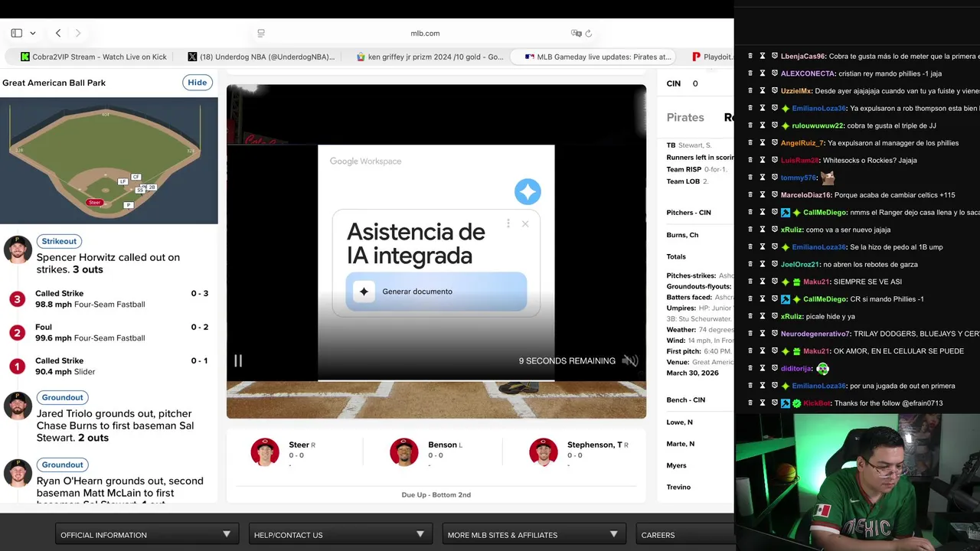The image size is (980, 551).
Task: Close the Asistencia de IA card
Action: click(x=525, y=223)
